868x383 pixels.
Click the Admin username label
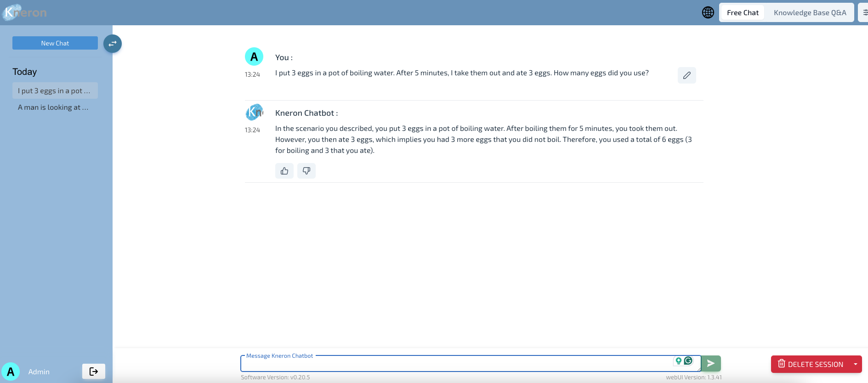coord(39,372)
